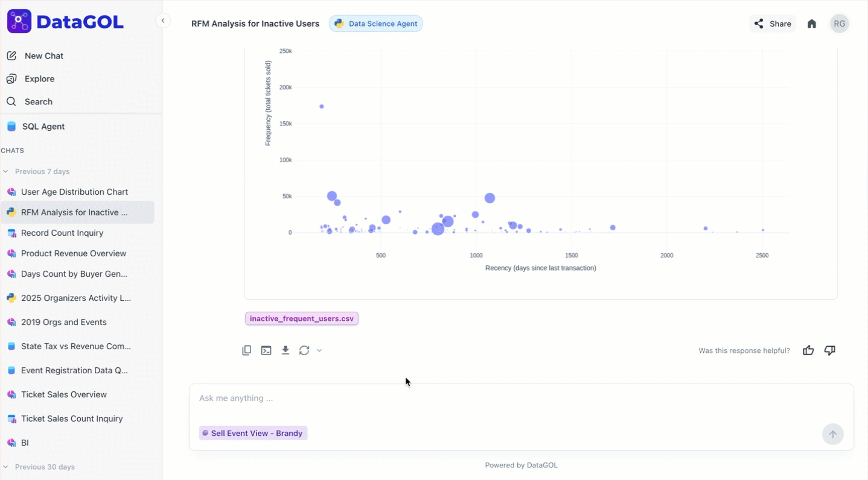Collapse the Previous 7 days chat group

click(x=6, y=171)
